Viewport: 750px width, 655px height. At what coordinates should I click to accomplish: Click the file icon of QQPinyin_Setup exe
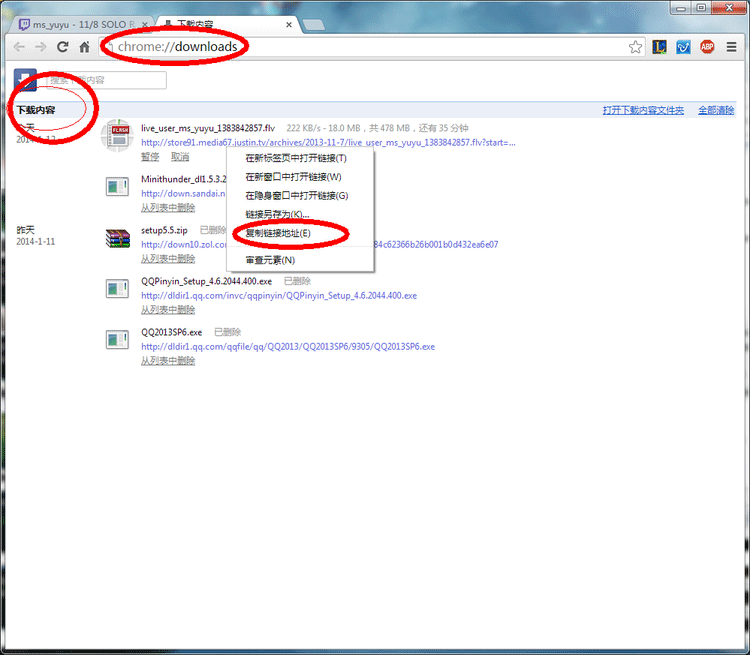[117, 289]
